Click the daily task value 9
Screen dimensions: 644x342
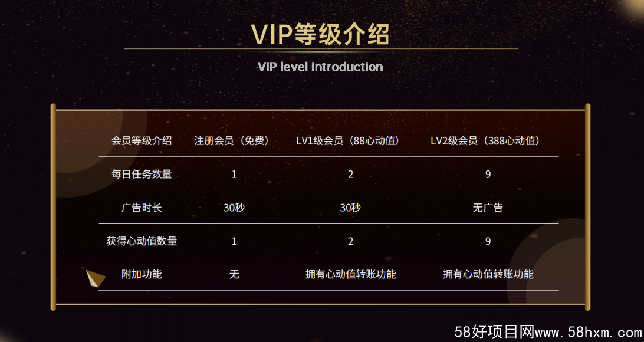point(488,174)
